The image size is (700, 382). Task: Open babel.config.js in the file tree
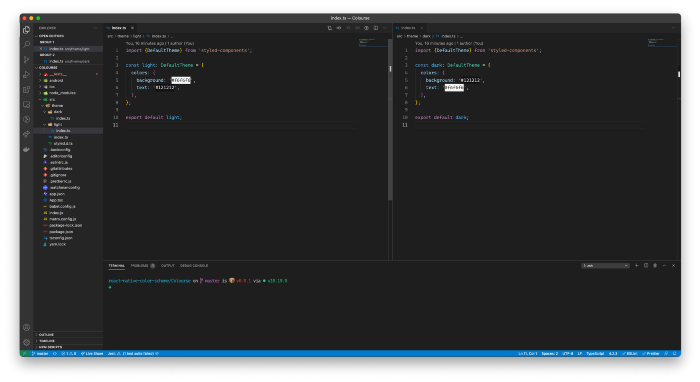[x=68, y=206]
